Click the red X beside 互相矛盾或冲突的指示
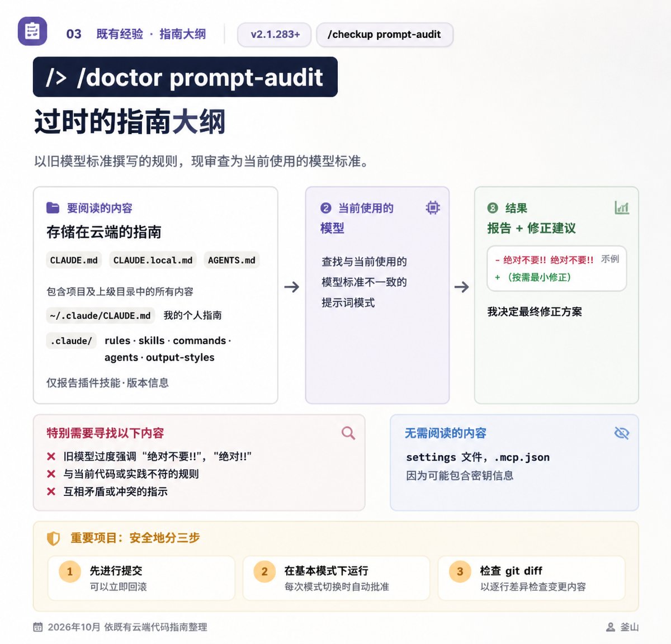This screenshot has width=671, height=644. (51, 491)
